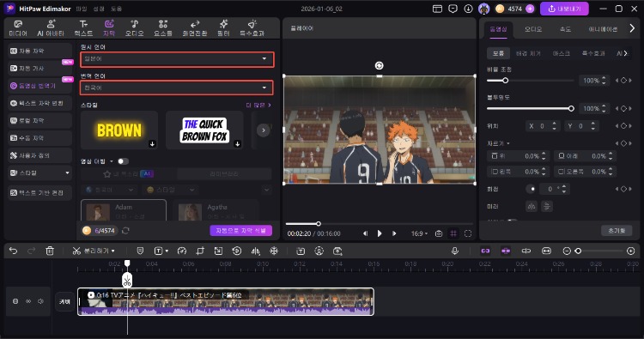Screen dimensions: 644x339
Task: Toggle keyframe diamond for 불투명도
Action: point(623,108)
